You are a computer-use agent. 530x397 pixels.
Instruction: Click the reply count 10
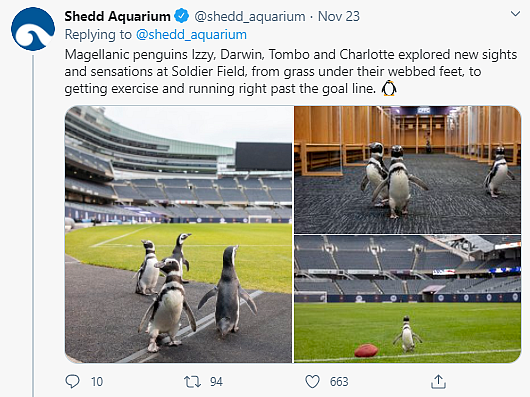(97, 382)
